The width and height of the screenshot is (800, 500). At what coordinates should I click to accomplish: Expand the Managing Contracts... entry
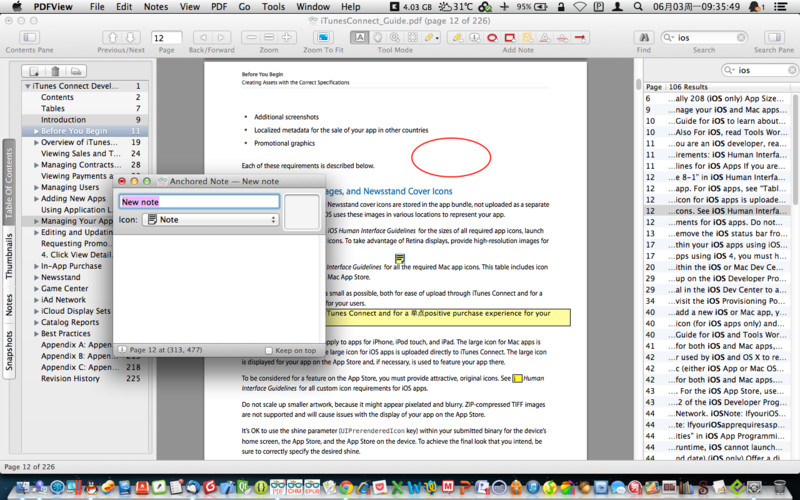pyautogui.click(x=36, y=165)
